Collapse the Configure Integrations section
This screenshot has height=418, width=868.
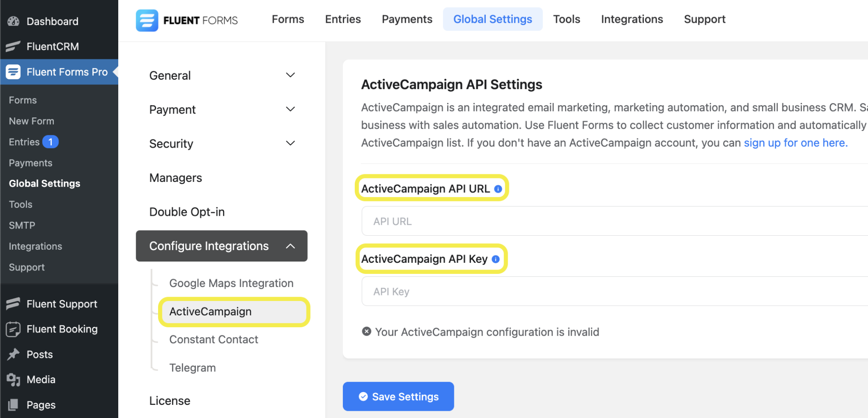coord(290,245)
